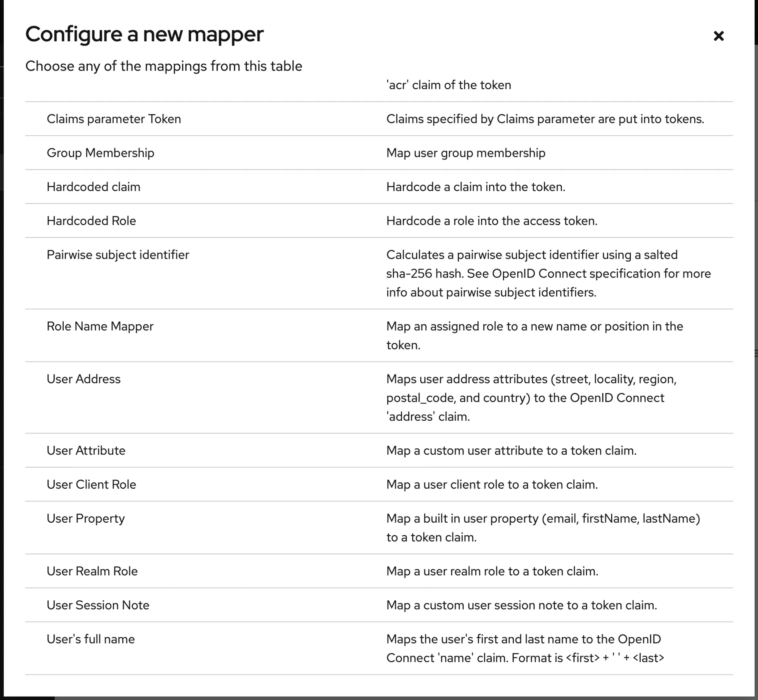Click "Map a custom user attribute" description
This screenshot has height=700, width=758.
click(511, 451)
